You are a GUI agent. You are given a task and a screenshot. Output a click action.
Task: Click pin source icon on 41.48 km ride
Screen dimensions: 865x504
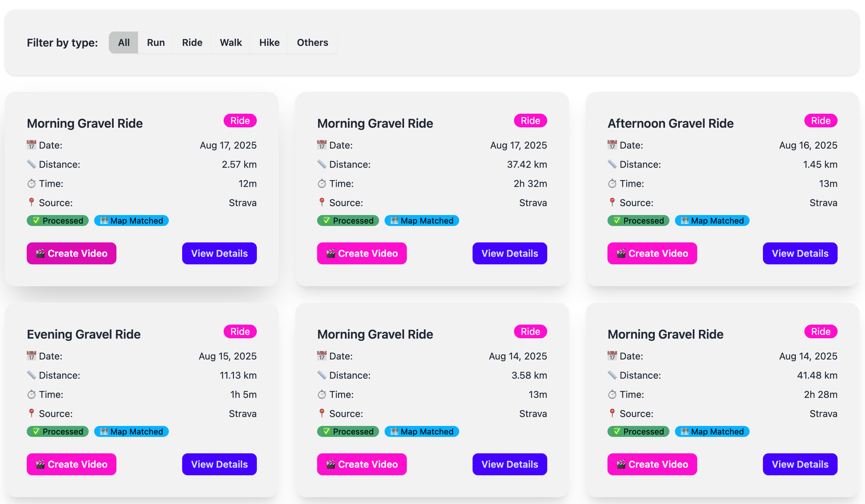[612, 413]
